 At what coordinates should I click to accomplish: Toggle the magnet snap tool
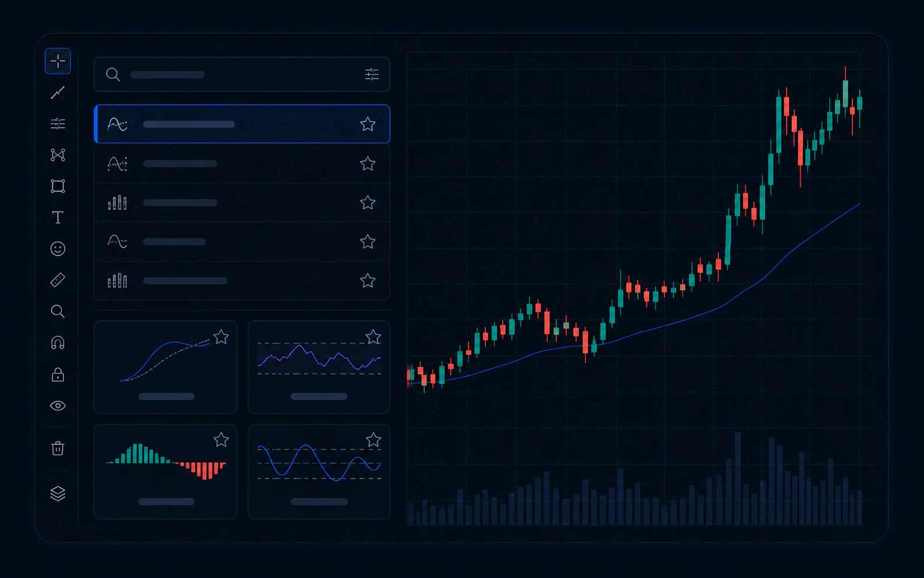coord(58,343)
